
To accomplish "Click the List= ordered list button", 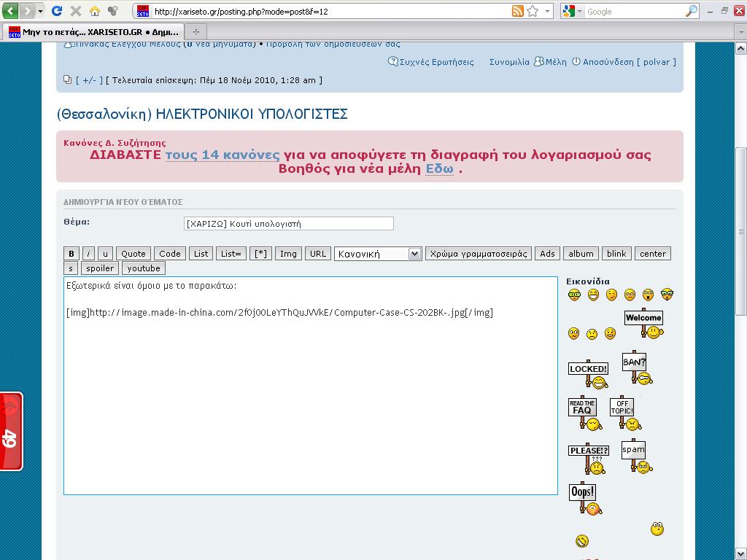I will pos(231,254).
